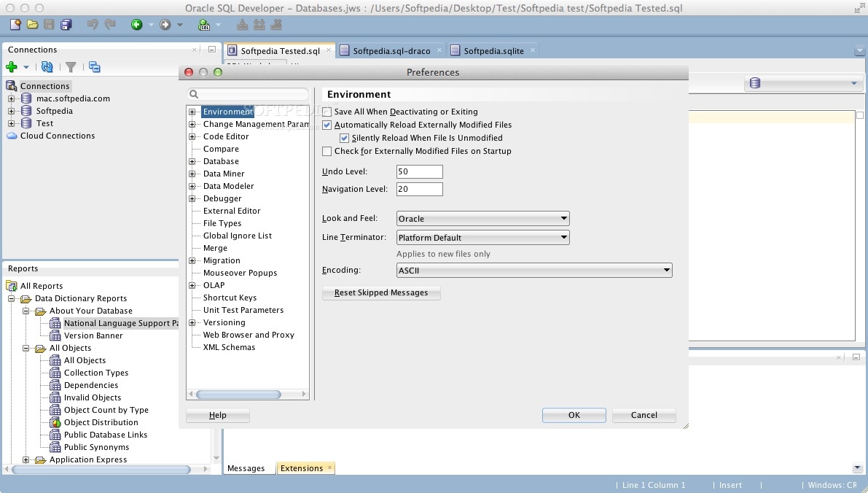Click the Save floppy disk icon
Image resolution: width=868 pixels, height=493 pixels.
coord(50,24)
